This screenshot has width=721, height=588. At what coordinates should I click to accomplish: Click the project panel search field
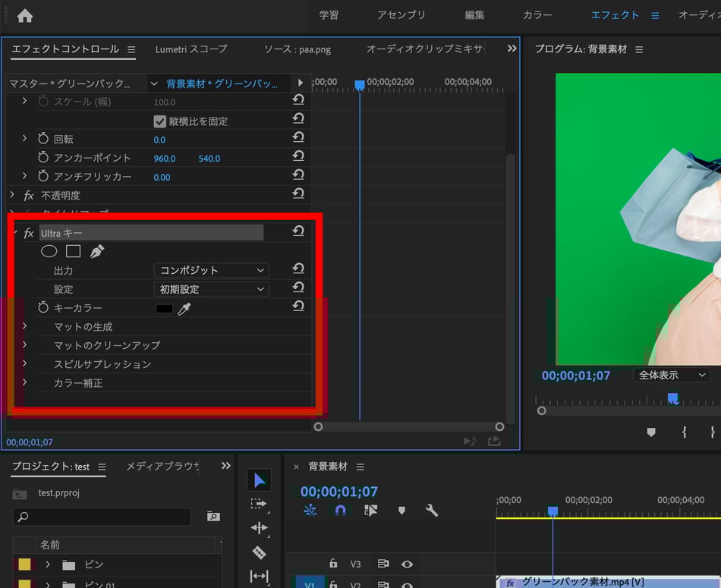[x=102, y=517]
